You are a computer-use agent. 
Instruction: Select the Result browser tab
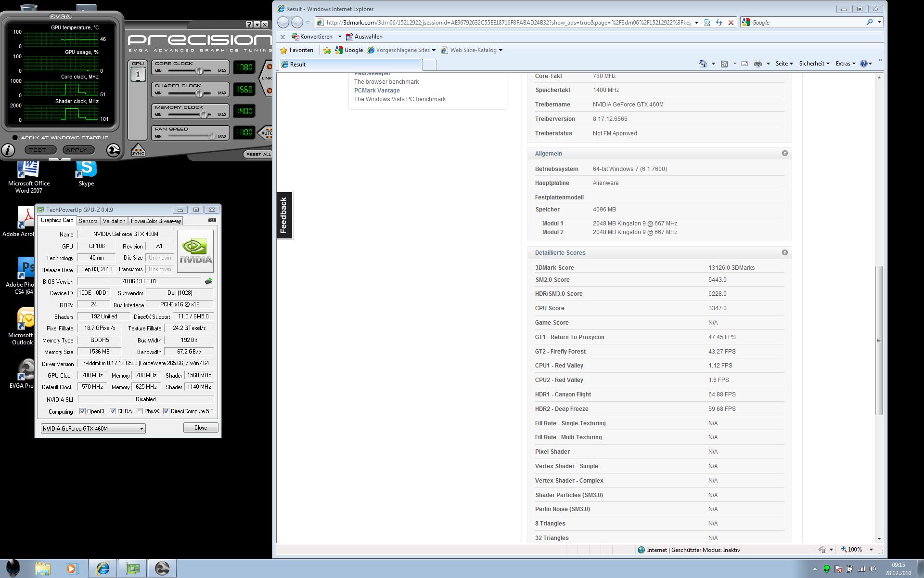[350, 64]
